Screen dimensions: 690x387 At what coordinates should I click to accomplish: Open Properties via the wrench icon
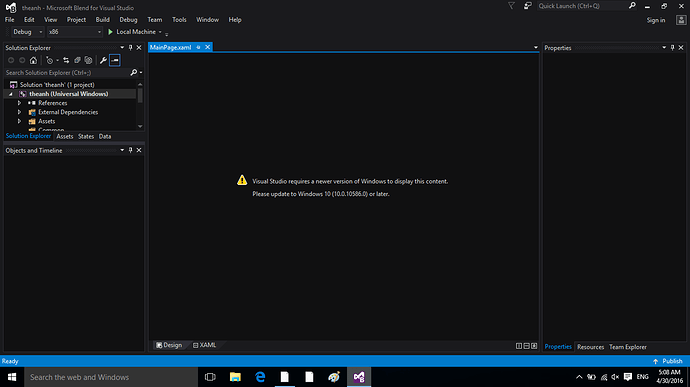[103, 60]
